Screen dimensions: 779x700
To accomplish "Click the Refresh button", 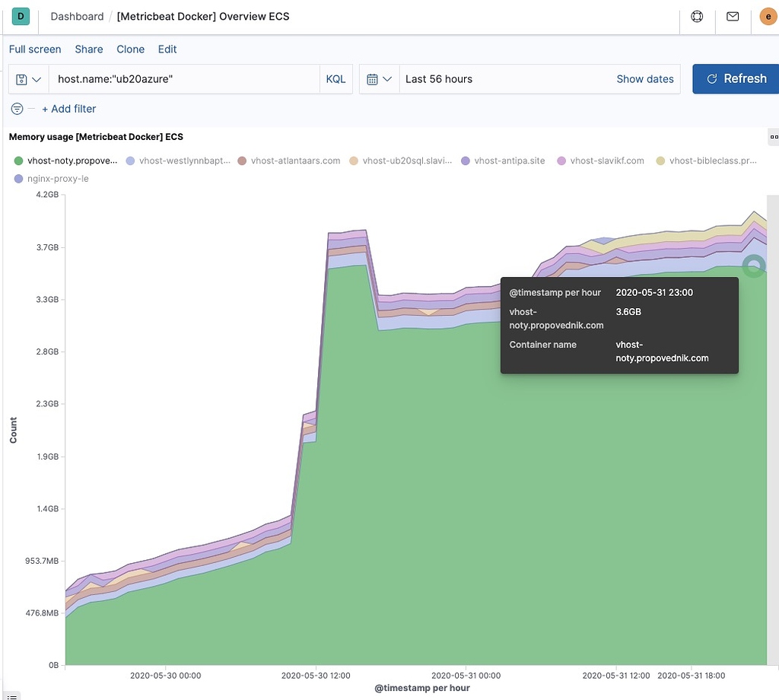I will [739, 78].
